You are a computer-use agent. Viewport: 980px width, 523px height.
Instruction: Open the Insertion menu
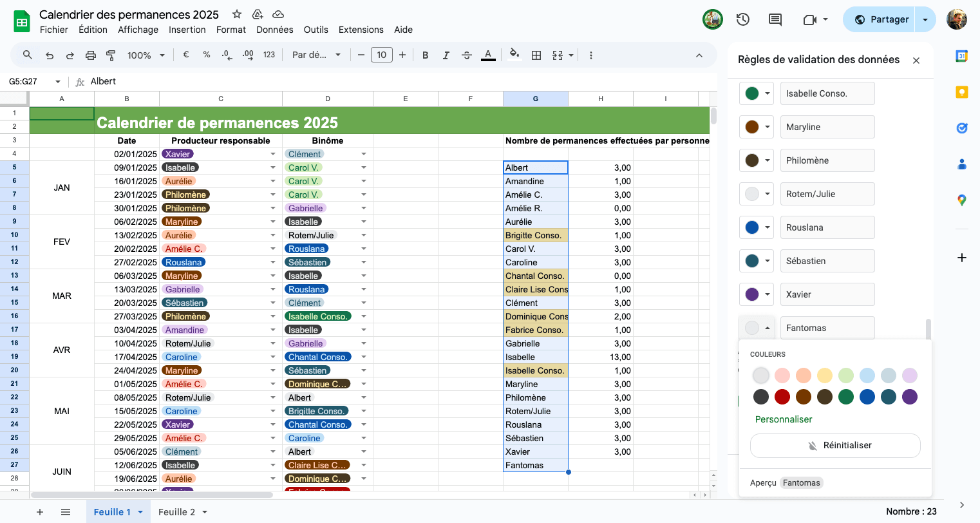click(187, 30)
